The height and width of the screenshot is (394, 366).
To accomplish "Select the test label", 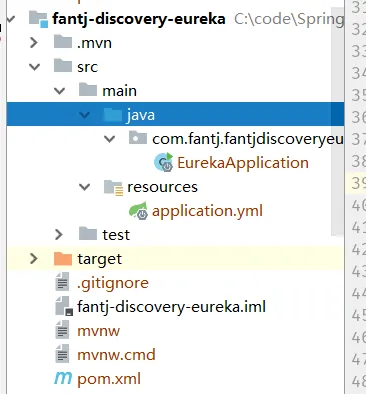I will tap(116, 235).
